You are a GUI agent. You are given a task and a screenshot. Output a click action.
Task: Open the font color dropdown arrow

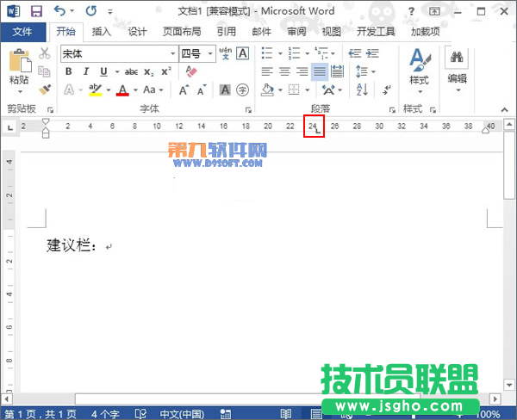pos(135,90)
